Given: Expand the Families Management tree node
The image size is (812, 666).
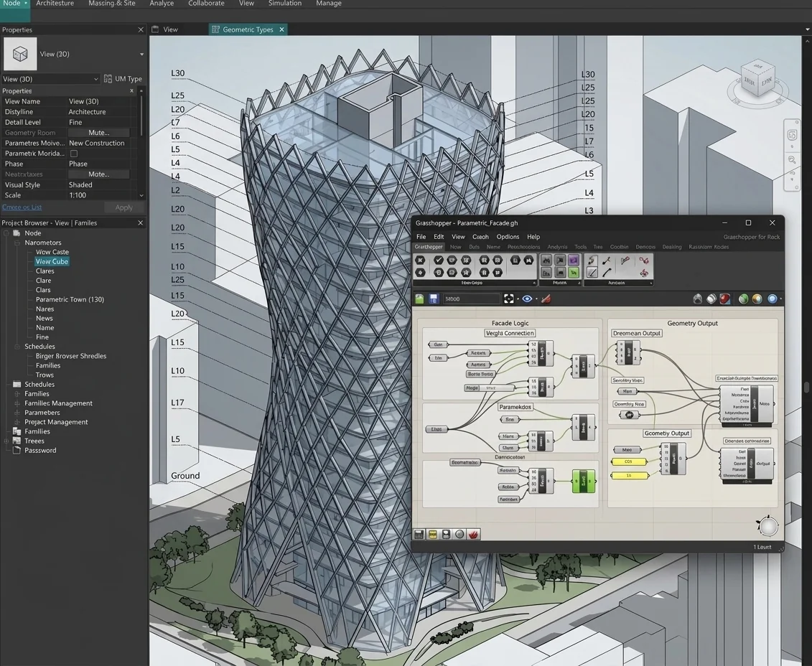Looking at the screenshot, I should tap(17, 403).
